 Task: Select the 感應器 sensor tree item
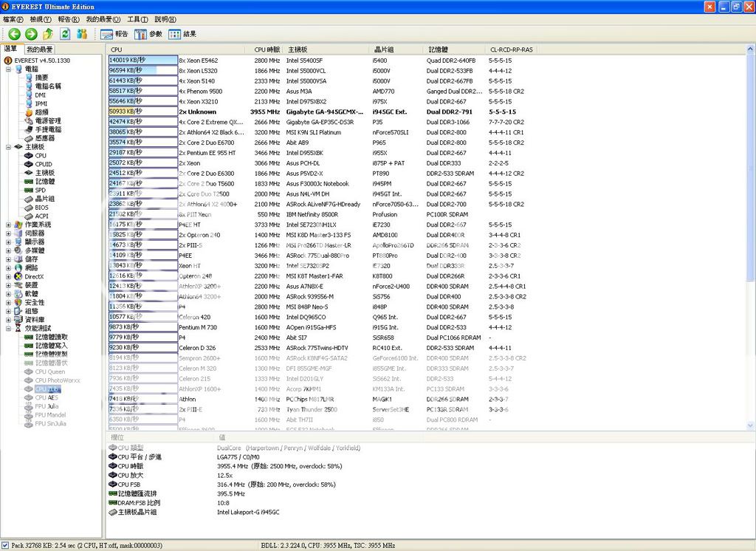coord(45,138)
